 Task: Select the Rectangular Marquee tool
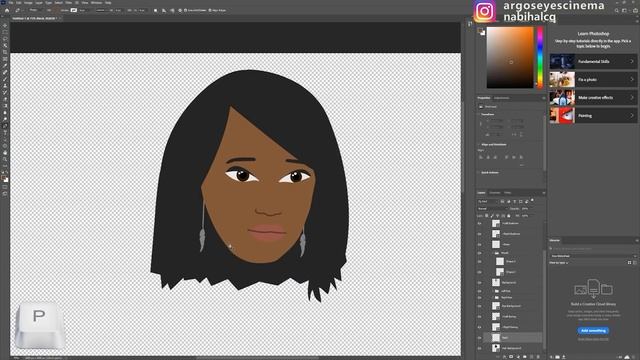pyautogui.click(x=5, y=32)
